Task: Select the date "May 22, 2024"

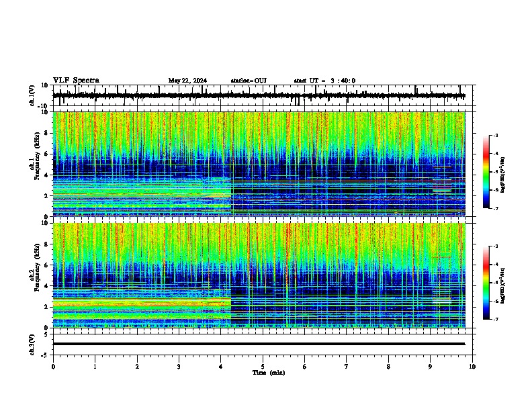Action: pyautogui.click(x=187, y=81)
